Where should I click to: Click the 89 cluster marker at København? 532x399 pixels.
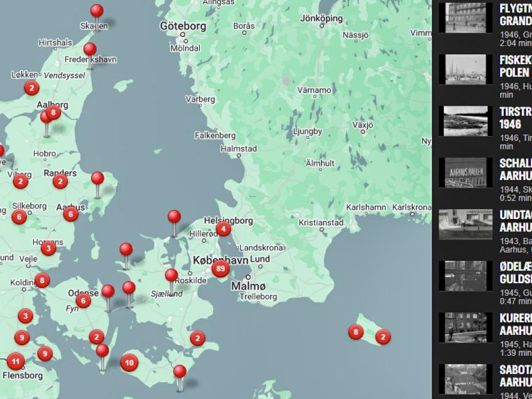[x=221, y=269]
